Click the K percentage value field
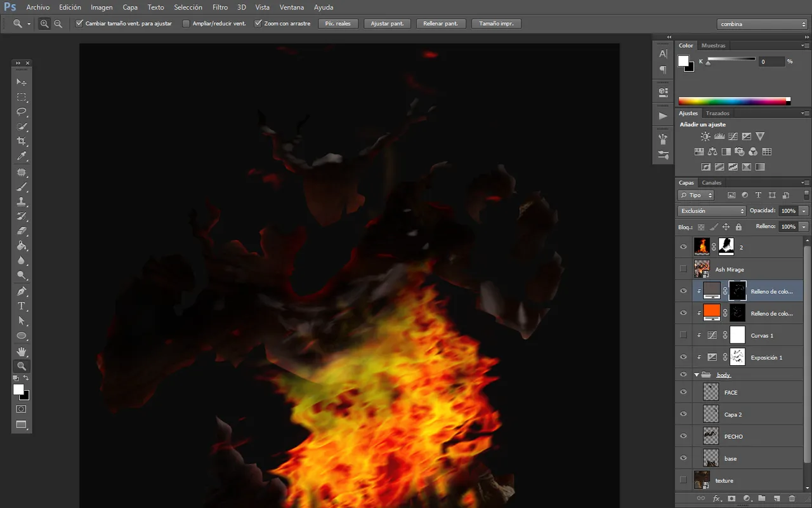Screen dimensions: 812x508 click(771, 62)
